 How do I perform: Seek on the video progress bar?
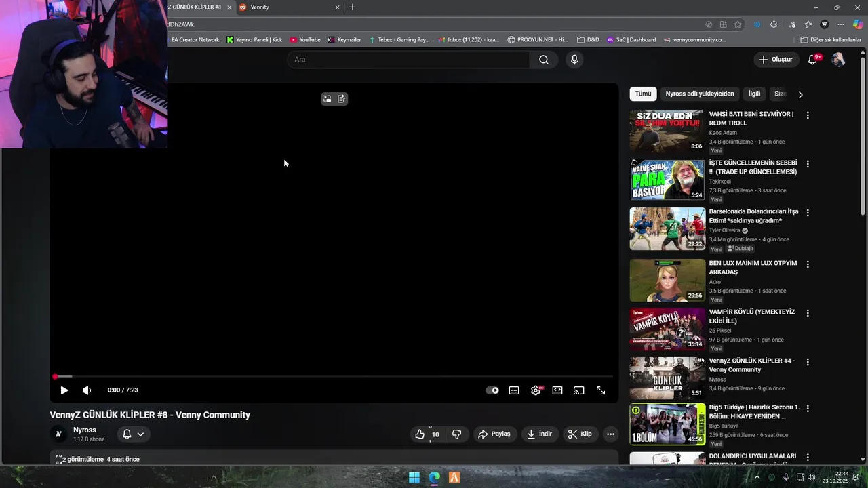click(334, 376)
